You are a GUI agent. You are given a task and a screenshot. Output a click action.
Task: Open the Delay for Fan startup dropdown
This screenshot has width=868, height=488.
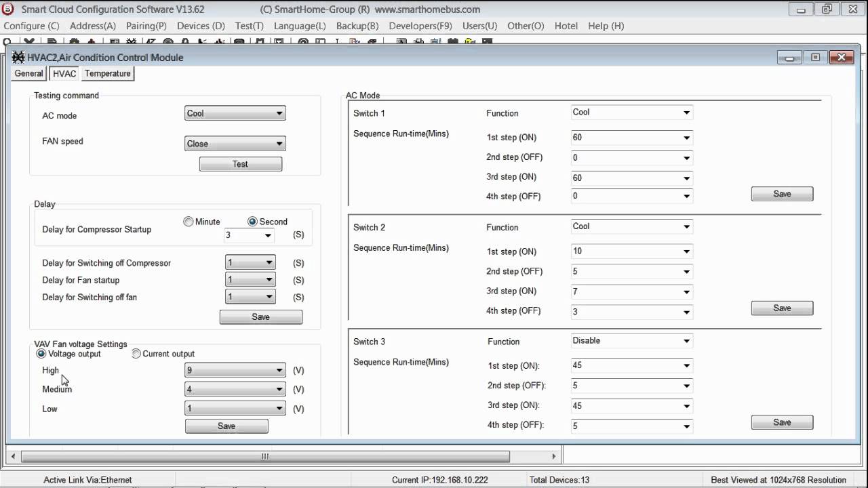[250, 280]
